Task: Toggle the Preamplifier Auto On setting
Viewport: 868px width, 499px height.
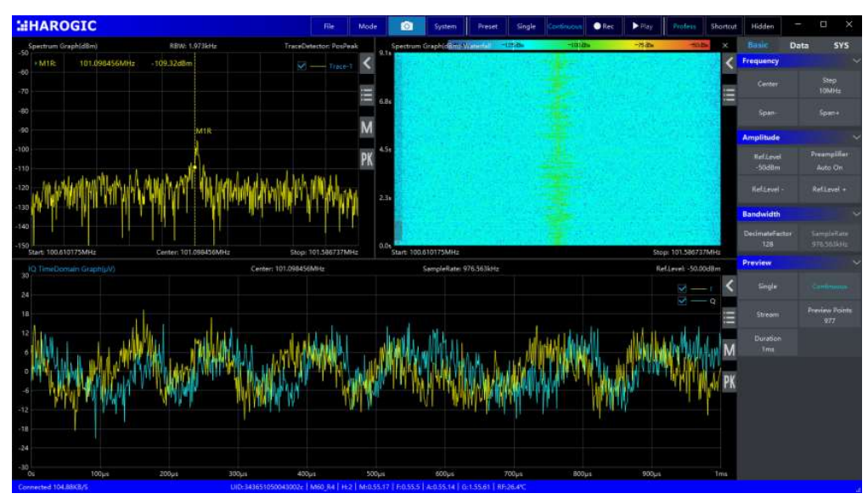Action: pyautogui.click(x=829, y=161)
